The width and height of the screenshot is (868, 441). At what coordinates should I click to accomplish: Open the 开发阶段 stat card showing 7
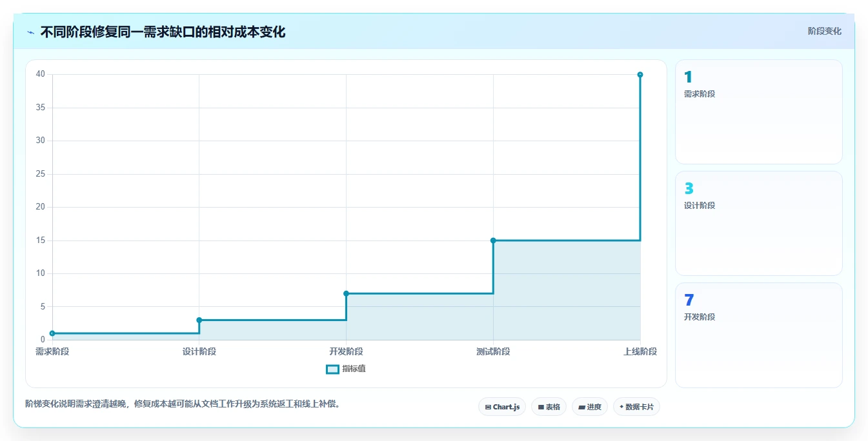pyautogui.click(x=759, y=335)
